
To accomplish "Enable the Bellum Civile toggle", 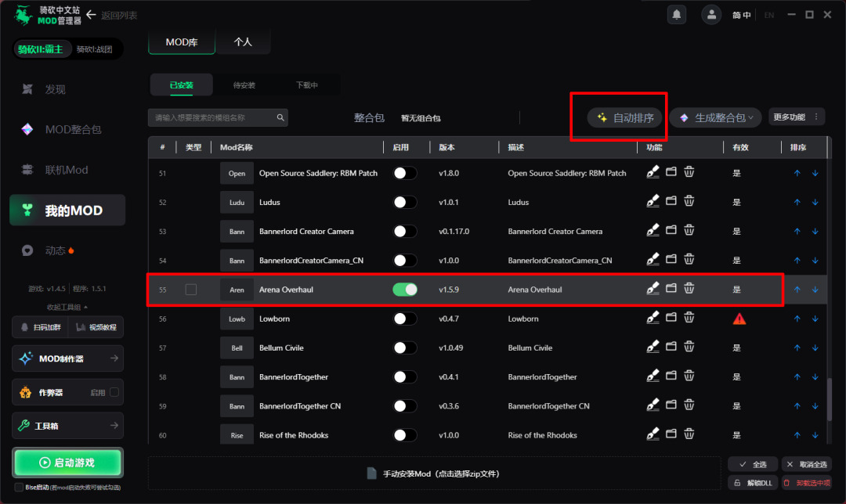I will [405, 347].
